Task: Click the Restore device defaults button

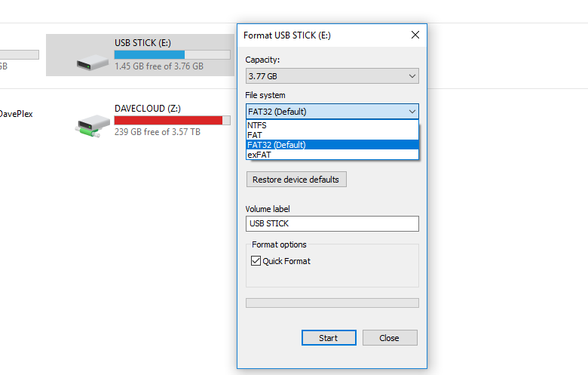Action: pyautogui.click(x=296, y=180)
